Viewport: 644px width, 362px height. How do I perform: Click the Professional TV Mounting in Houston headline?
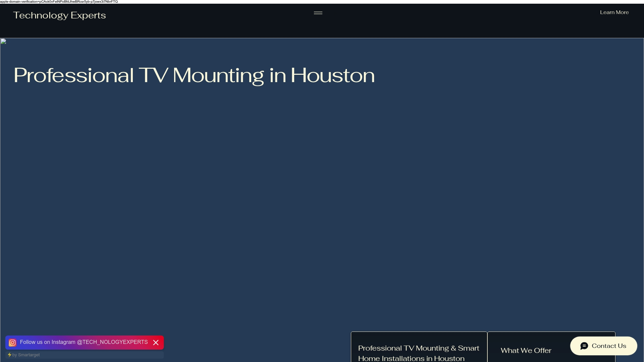click(x=194, y=75)
